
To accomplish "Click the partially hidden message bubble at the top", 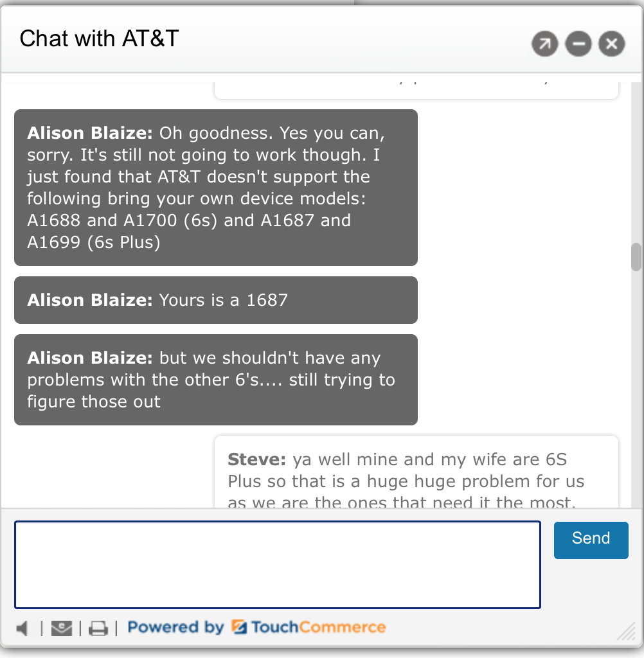I will tap(416, 89).
